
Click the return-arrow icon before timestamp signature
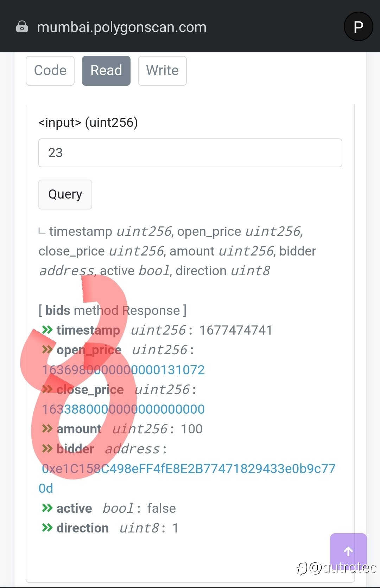click(42, 231)
